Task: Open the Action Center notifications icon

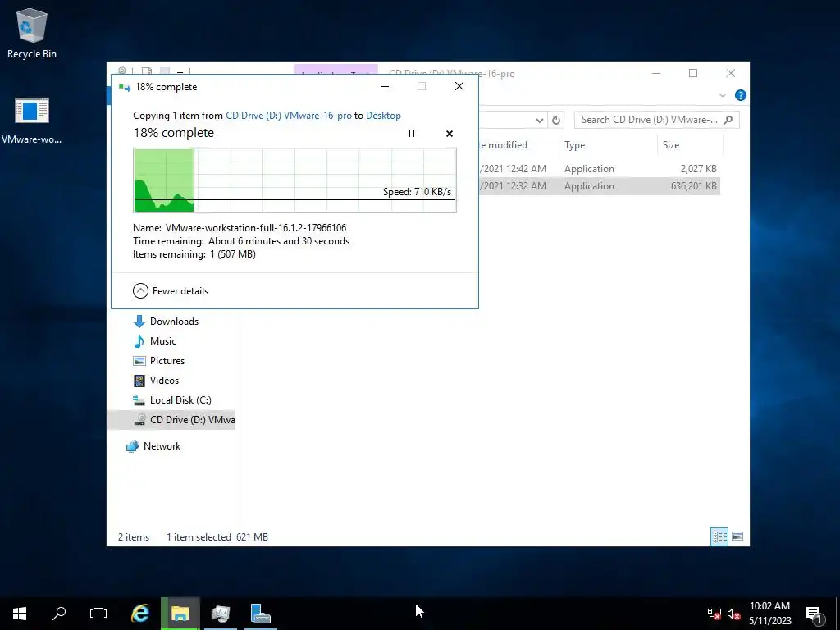Action: pos(815,614)
